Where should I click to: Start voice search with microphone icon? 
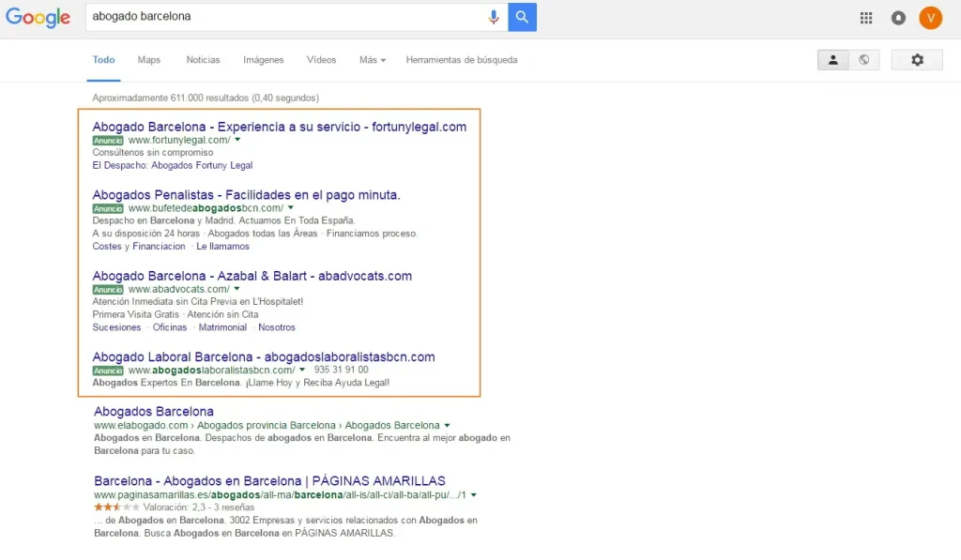[x=494, y=17]
